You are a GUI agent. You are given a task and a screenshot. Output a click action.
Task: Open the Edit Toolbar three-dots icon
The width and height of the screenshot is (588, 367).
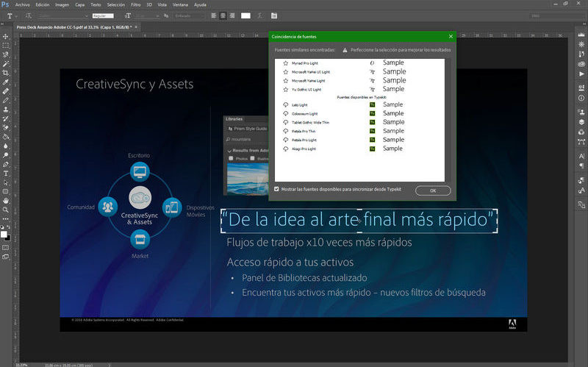click(x=6, y=218)
